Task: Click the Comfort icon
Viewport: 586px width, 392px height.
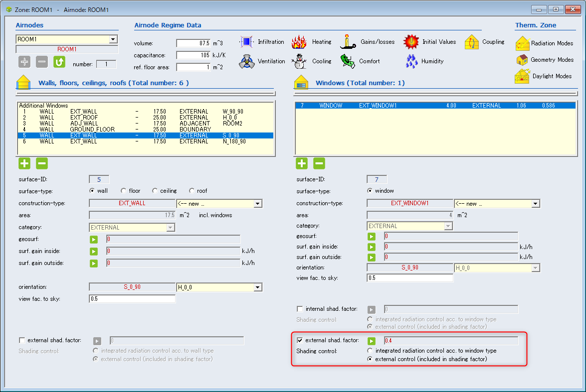Action: click(x=348, y=61)
